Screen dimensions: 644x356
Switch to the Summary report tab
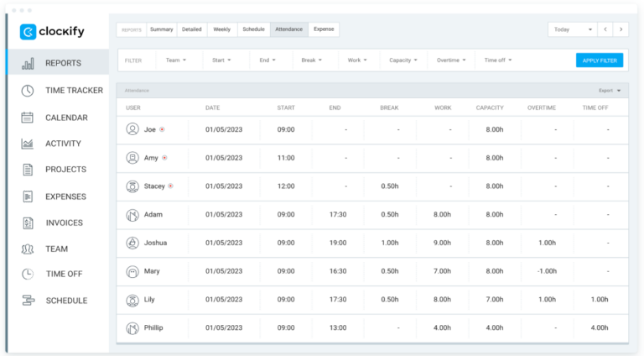pyautogui.click(x=161, y=29)
